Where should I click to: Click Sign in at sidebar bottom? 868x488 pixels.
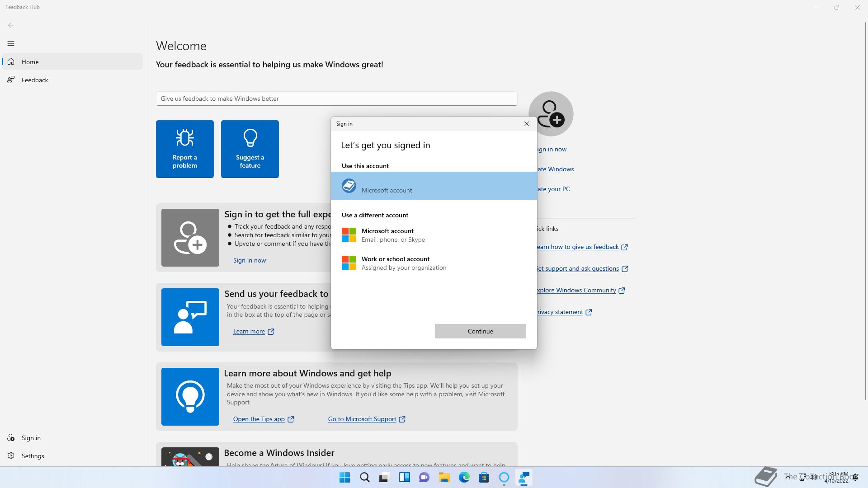pos(72,438)
